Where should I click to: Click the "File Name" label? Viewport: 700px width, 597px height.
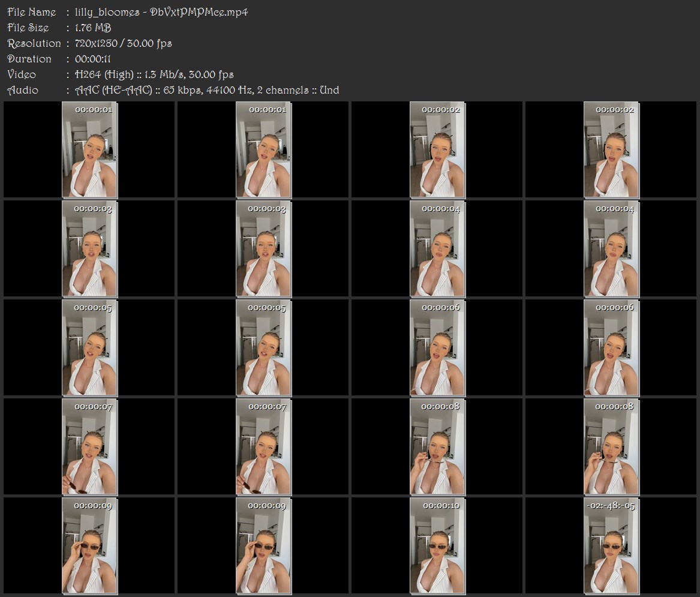click(32, 12)
